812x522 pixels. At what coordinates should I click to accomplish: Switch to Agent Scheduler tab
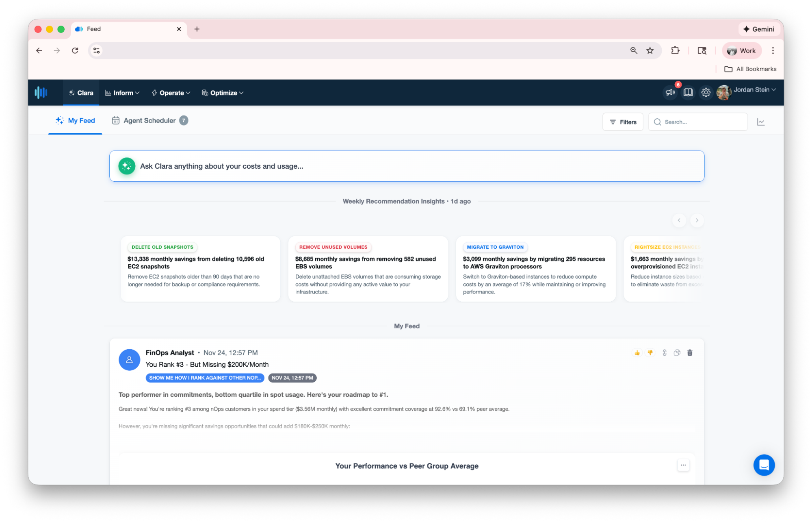149,121
